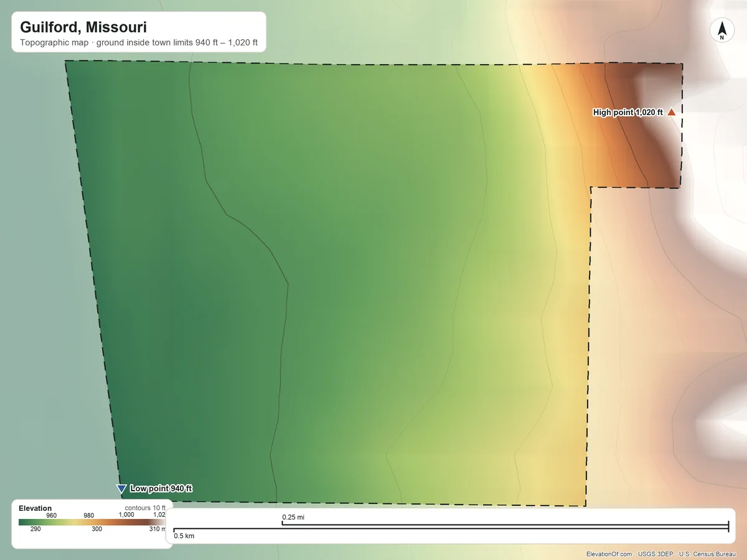
Task: Click the 'USGS 3DEP' attribution text
Action: click(x=655, y=554)
